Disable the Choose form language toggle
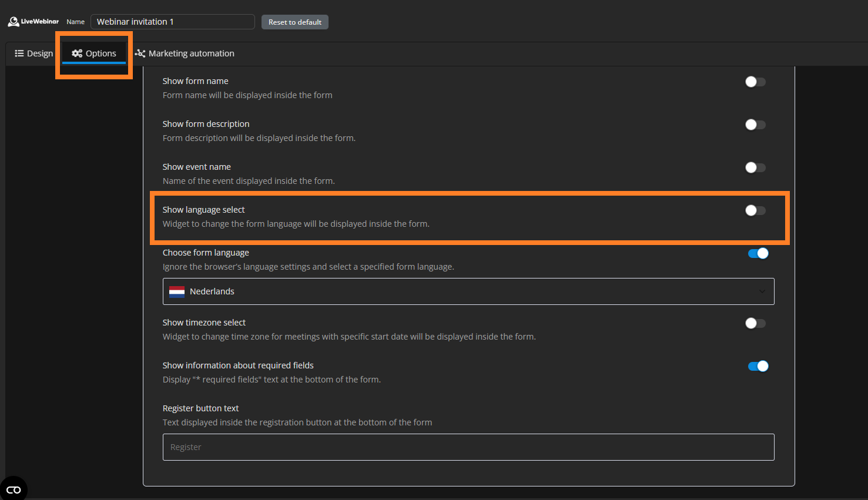The width and height of the screenshot is (868, 500). point(758,254)
